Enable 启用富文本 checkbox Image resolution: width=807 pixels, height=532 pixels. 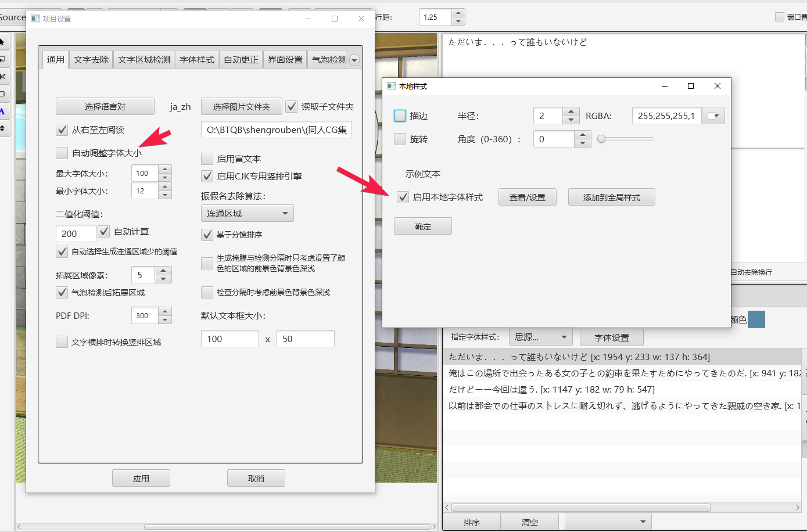coord(207,159)
